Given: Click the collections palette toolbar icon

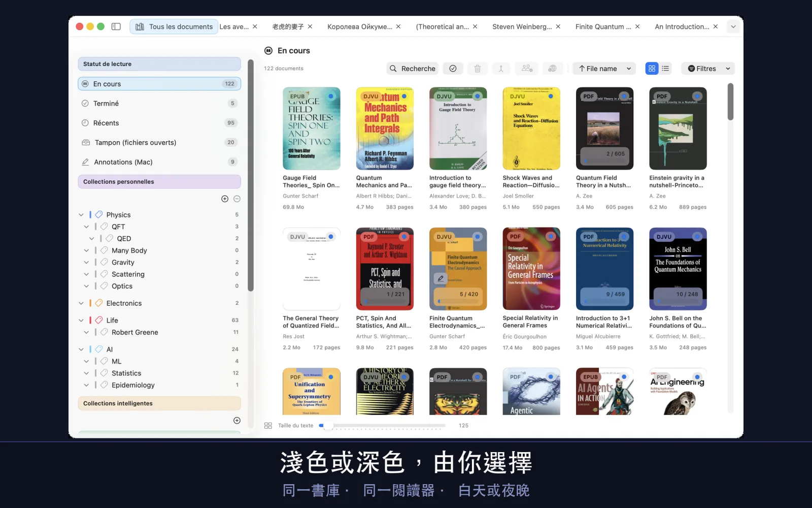Looking at the screenshot, I should (553, 69).
